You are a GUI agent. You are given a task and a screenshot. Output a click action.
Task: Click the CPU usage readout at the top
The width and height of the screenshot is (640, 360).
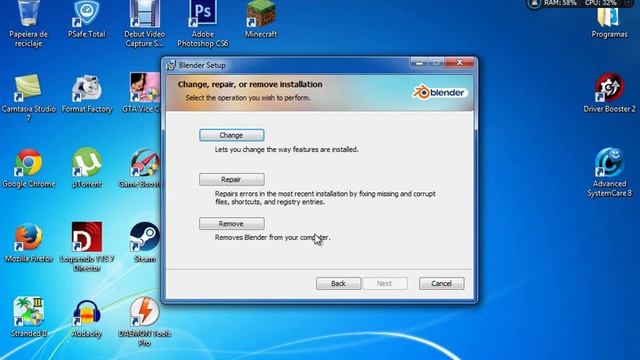coord(600,3)
